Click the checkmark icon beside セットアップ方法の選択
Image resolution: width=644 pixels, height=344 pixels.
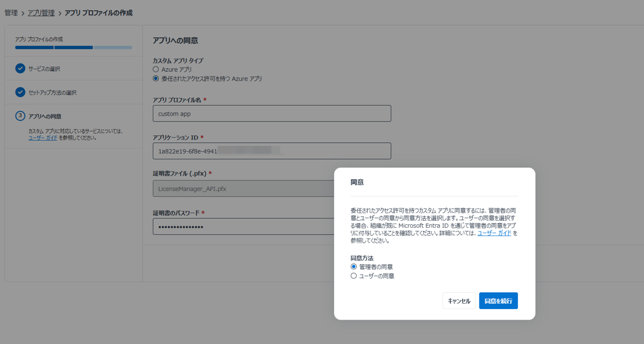[20, 92]
